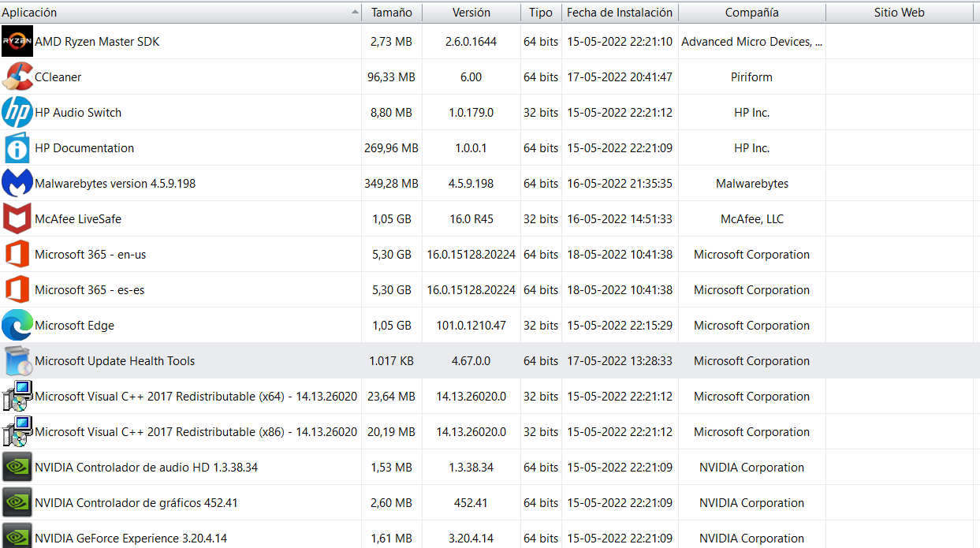This screenshot has height=548, width=980.
Task: Click the 16-05-2022 14:51:33 install date
Action: 620,218
